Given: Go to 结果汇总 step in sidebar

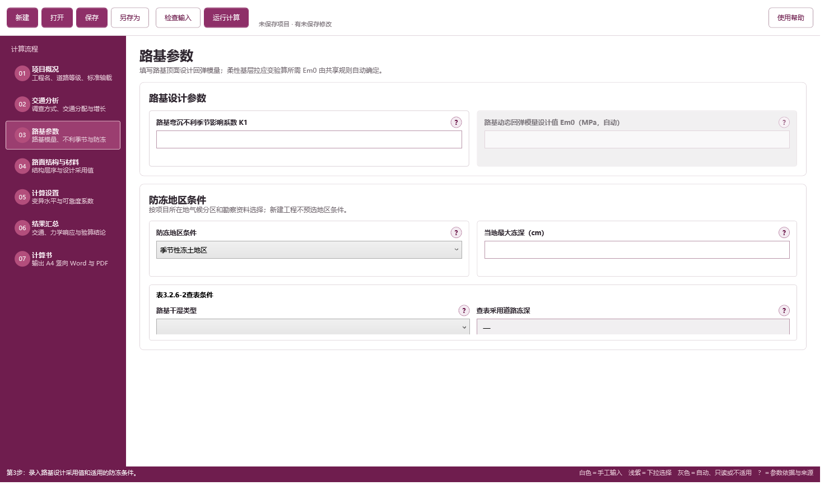Looking at the screenshot, I should tap(63, 228).
